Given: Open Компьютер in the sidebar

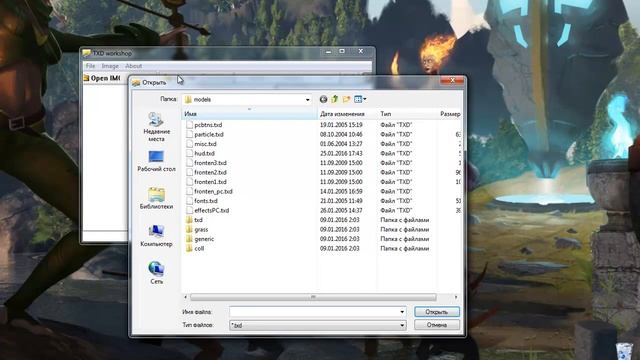Looking at the screenshot, I should [x=156, y=236].
